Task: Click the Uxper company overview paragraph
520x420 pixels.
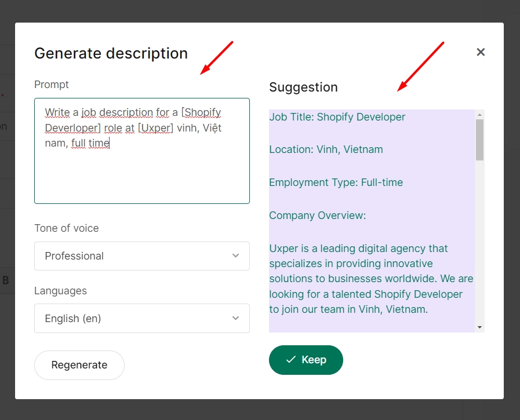Action: point(371,279)
